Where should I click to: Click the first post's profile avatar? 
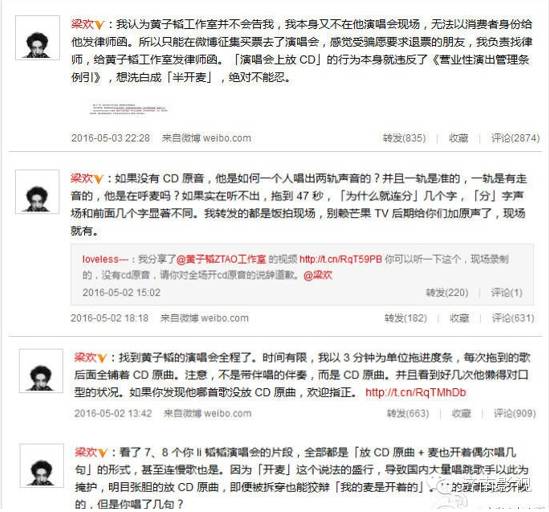(x=37, y=38)
